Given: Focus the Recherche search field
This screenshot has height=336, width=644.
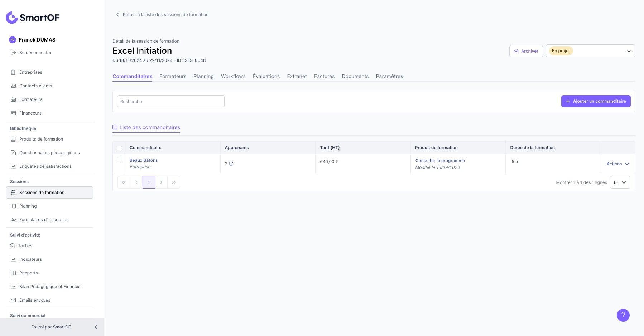Looking at the screenshot, I should (x=170, y=102).
